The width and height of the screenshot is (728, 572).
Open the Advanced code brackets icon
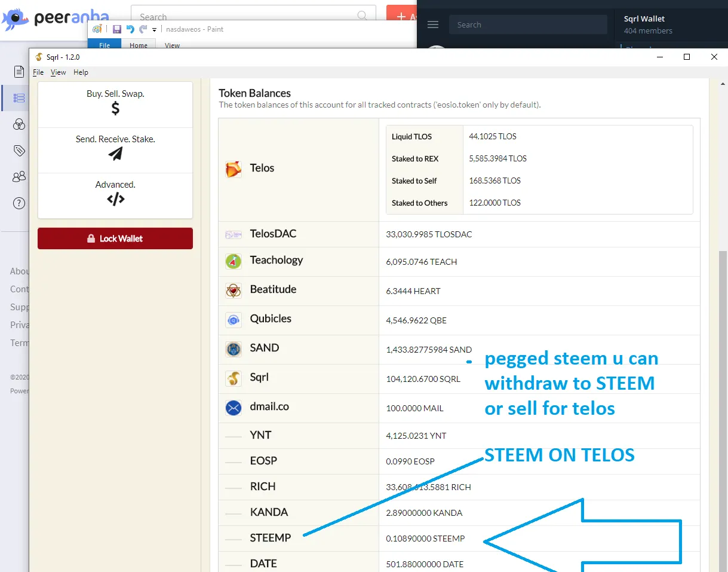point(115,199)
